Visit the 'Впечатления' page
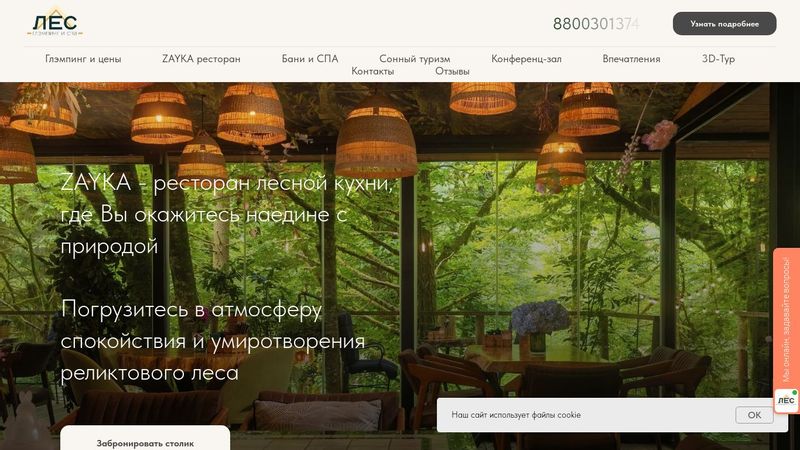This screenshot has width=800, height=450. [x=631, y=59]
